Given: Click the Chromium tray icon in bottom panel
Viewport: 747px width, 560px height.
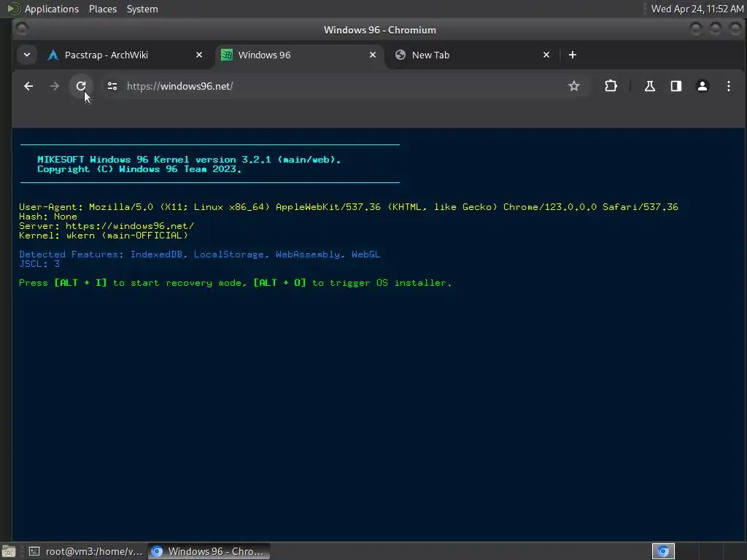Looking at the screenshot, I should coord(663,551).
